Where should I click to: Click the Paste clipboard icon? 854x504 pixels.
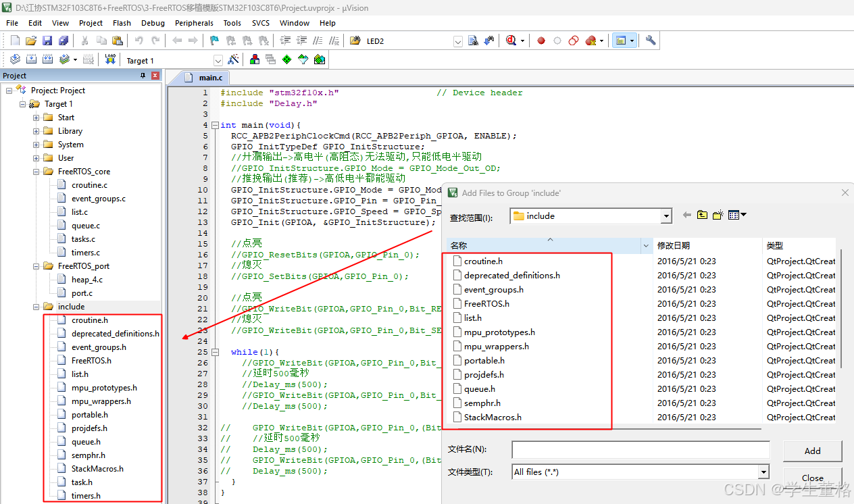[x=118, y=41]
